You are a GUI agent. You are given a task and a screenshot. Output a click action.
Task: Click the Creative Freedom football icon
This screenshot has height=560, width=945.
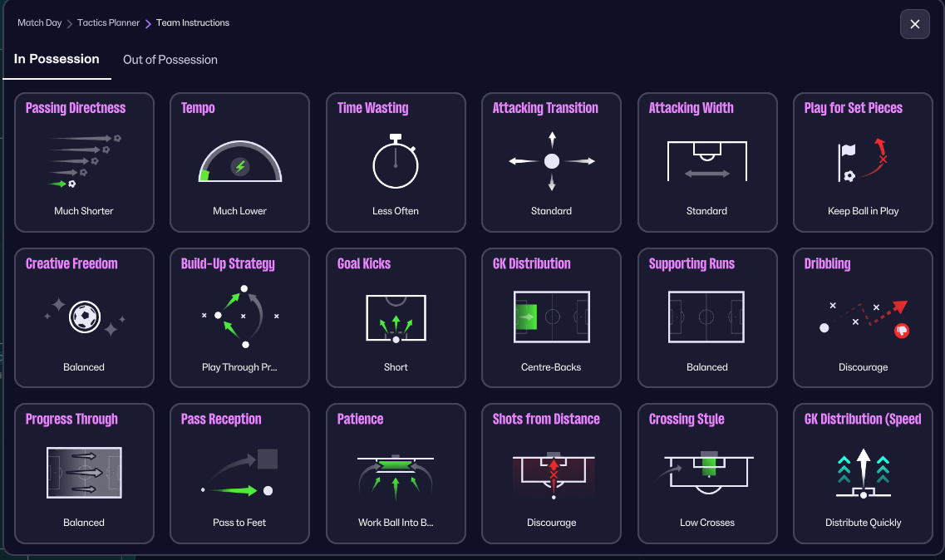coord(84,317)
